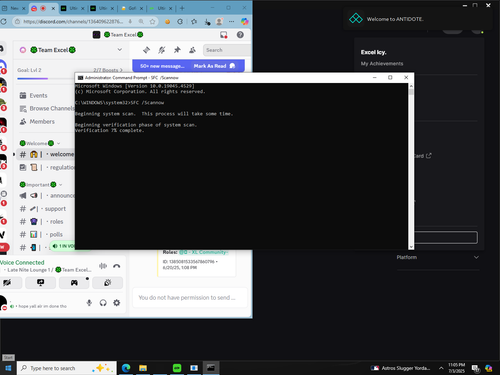
Task: Click noise suppression waveform icon
Action: tap(103, 266)
